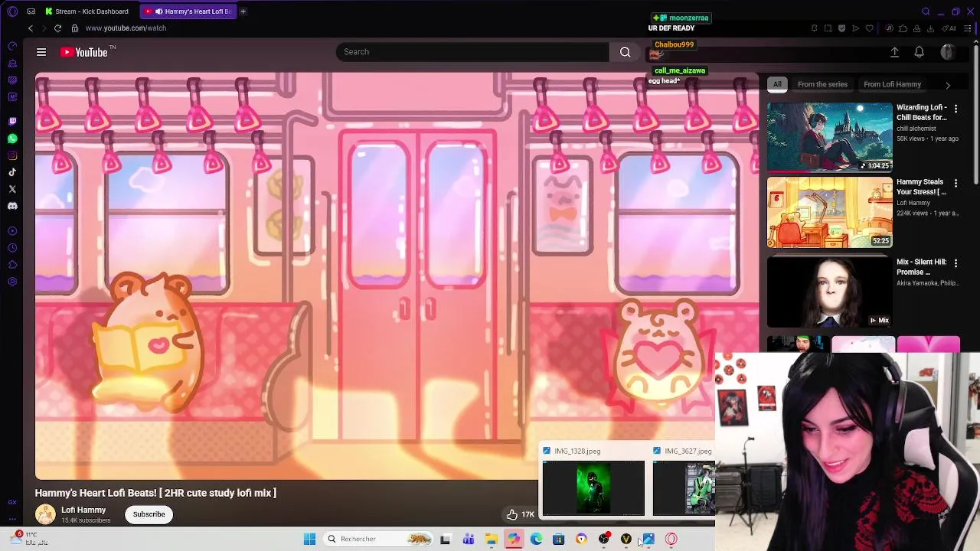
Task: Open Mix Silent Hill Promise thumbnail
Action: [x=830, y=292]
